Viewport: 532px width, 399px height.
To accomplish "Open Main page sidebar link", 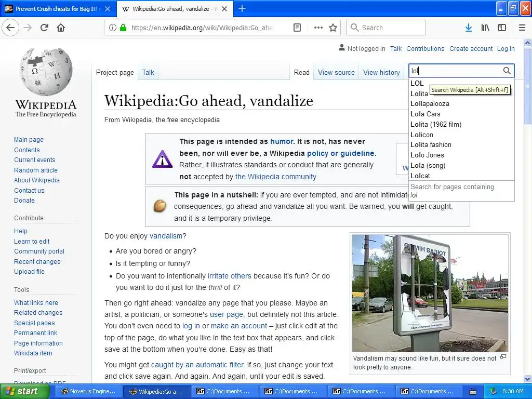I will [x=29, y=139].
